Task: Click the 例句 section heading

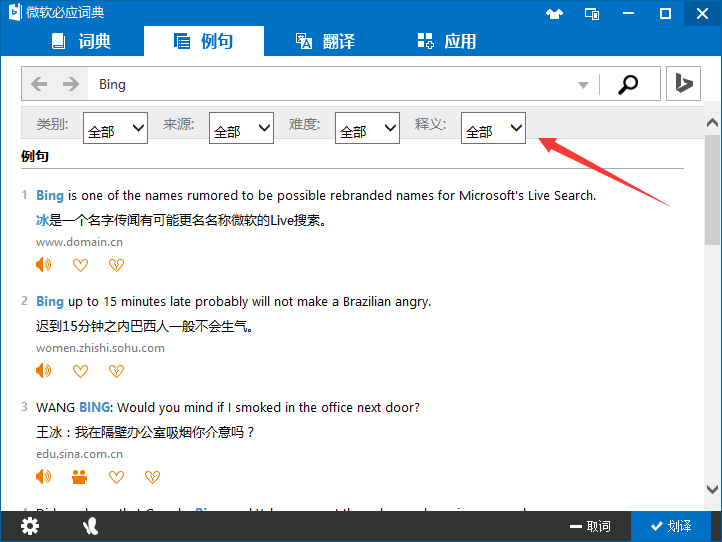Action: [x=35, y=156]
